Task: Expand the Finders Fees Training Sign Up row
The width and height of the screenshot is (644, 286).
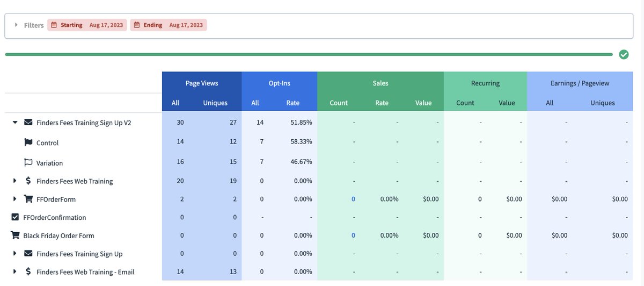Action: (x=15, y=254)
